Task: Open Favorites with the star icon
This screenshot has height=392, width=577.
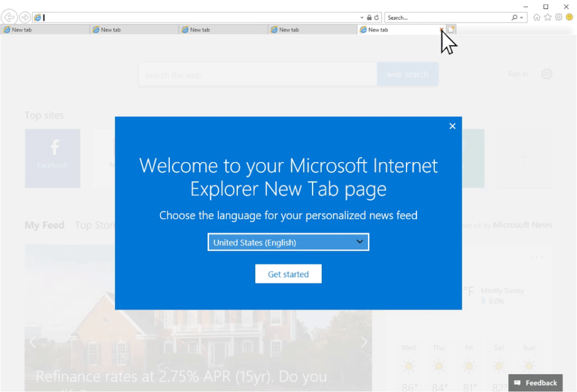Action: 548,17
